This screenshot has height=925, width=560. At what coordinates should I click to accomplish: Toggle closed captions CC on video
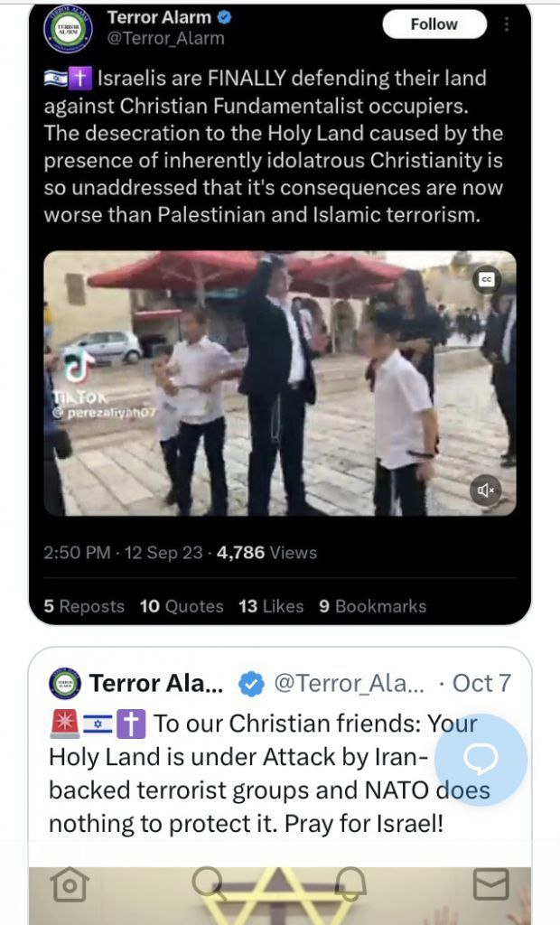486,280
